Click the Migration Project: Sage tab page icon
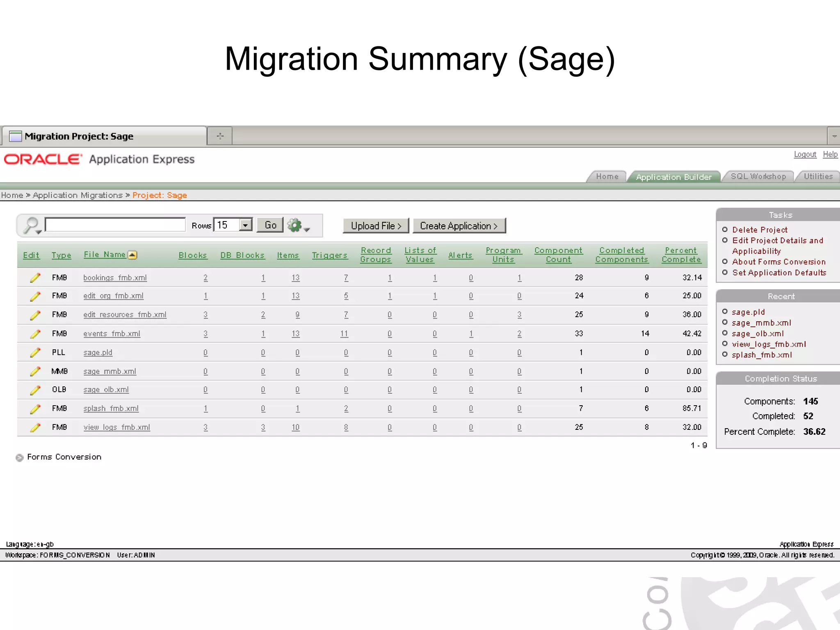This screenshot has height=630, width=840. coord(15,136)
